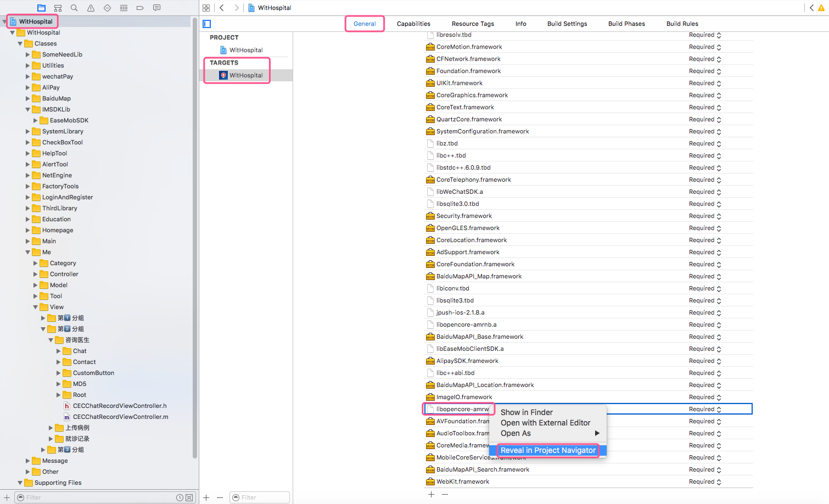Open the Build Phases tab
The width and height of the screenshot is (829, 504).
(x=626, y=24)
